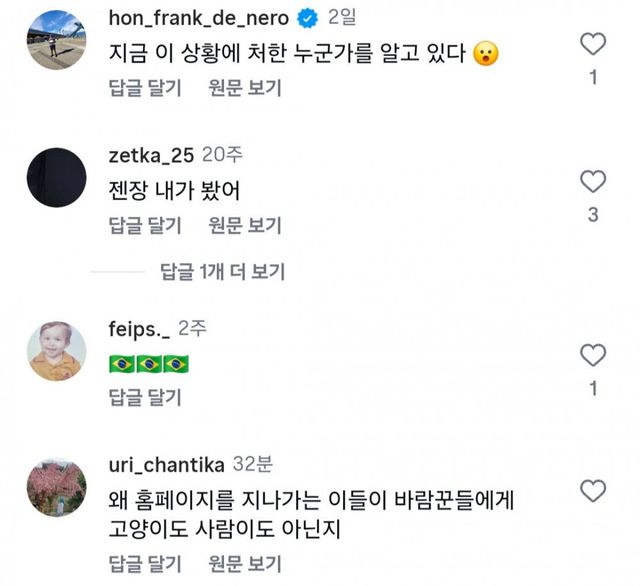Like hon_frank_de_nero's comment with the heart

coord(593,44)
